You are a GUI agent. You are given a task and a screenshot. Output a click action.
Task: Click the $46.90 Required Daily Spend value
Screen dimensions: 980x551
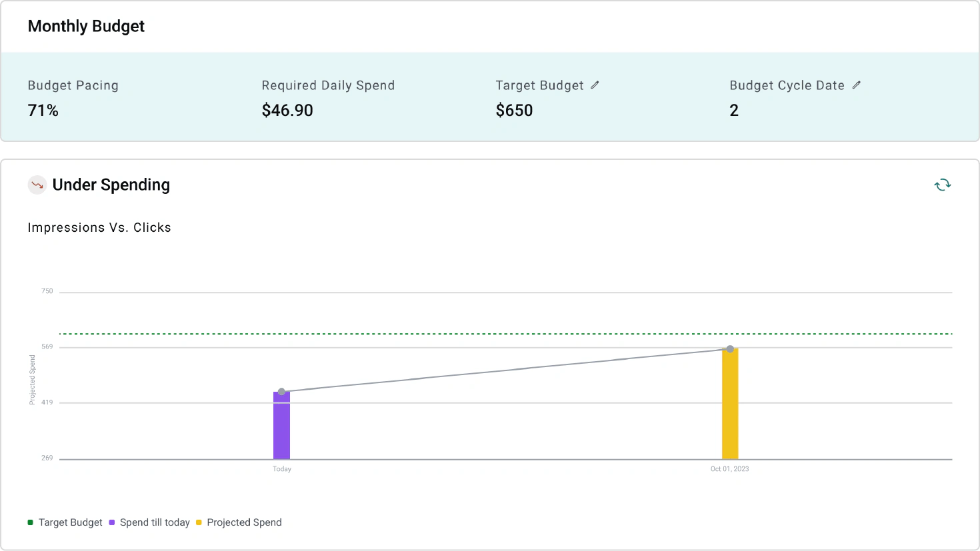tap(287, 111)
